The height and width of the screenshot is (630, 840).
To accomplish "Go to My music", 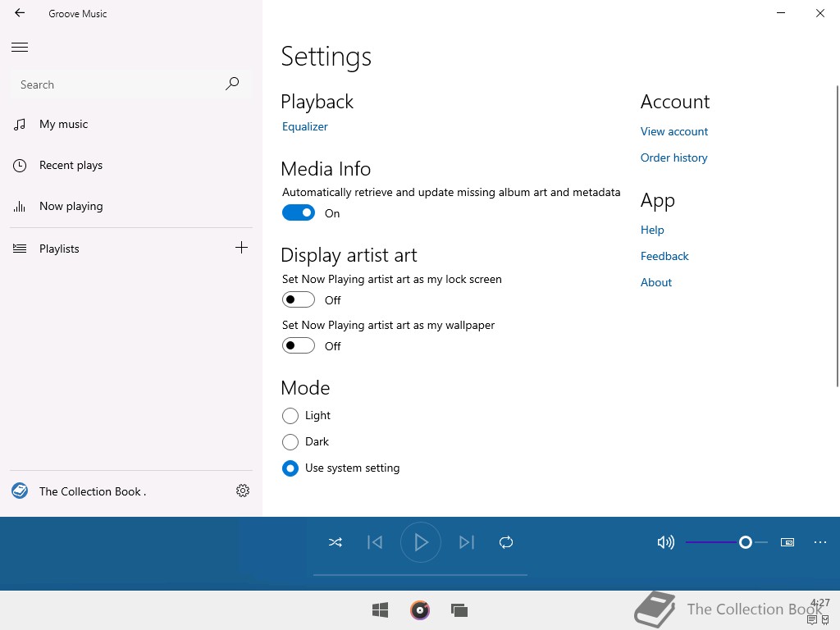I will [63, 125].
